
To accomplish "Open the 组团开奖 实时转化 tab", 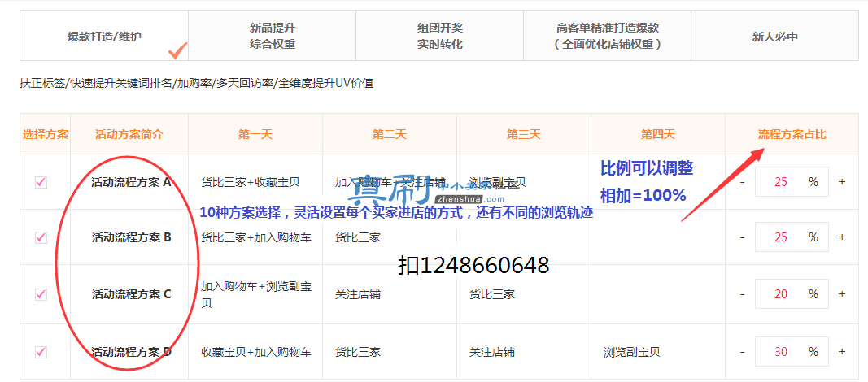I will 439,36.
